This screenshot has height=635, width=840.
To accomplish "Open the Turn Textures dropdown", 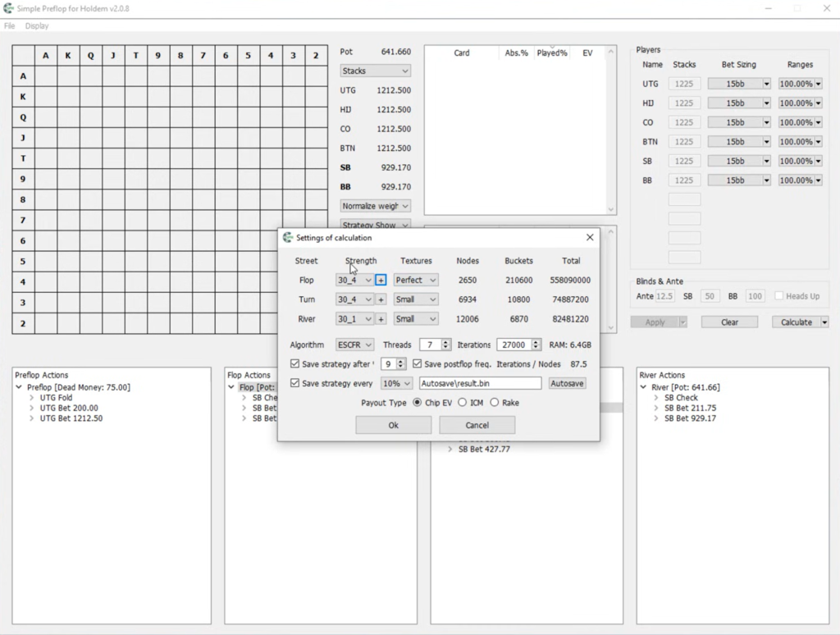I will [x=416, y=299].
